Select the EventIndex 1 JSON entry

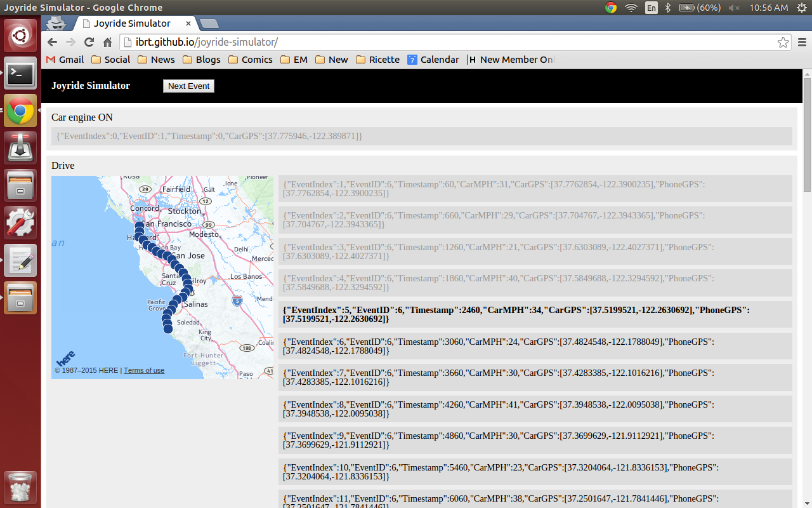click(x=535, y=189)
